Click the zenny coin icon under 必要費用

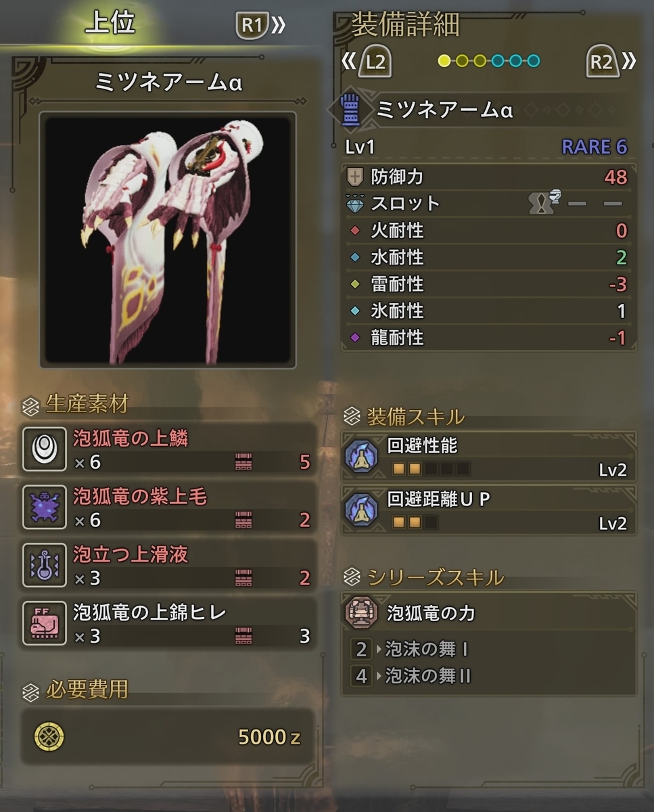click(x=49, y=737)
